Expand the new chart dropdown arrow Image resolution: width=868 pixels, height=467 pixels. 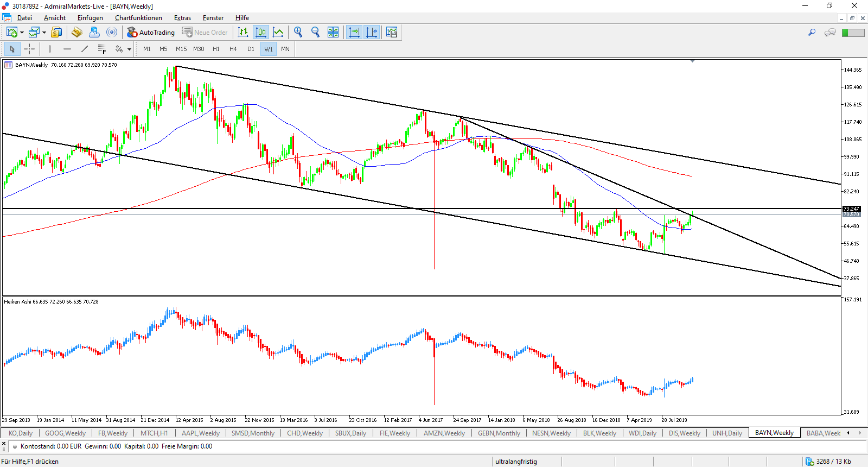[x=22, y=33]
